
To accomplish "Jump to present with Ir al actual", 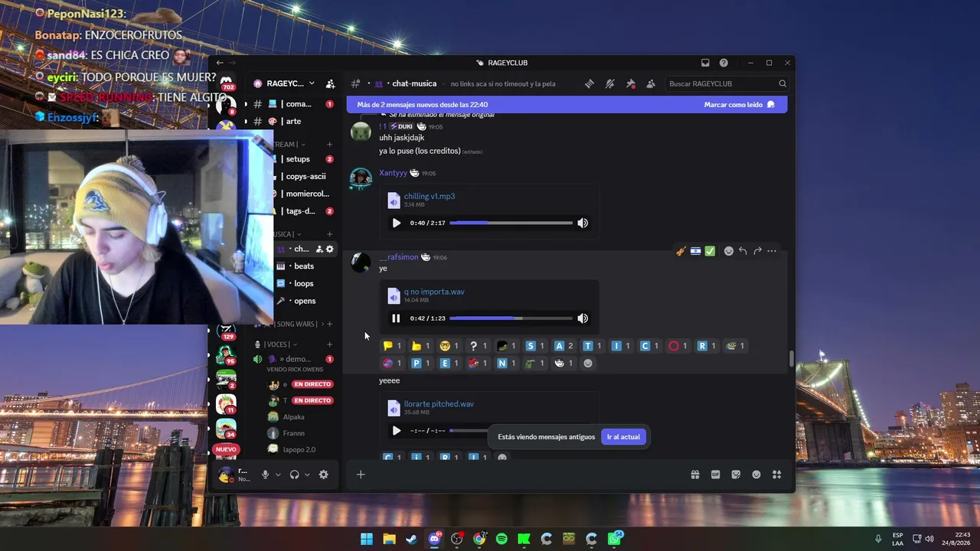I will pos(623,437).
